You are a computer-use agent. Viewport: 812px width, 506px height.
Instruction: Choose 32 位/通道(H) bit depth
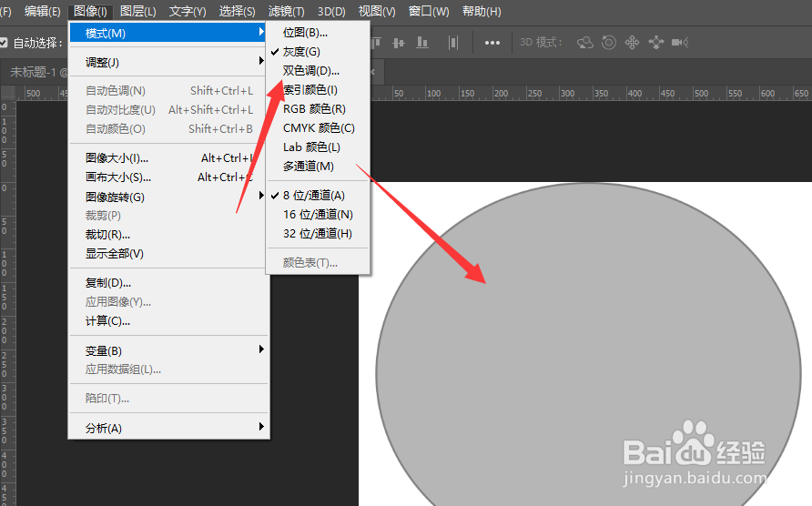(318, 234)
